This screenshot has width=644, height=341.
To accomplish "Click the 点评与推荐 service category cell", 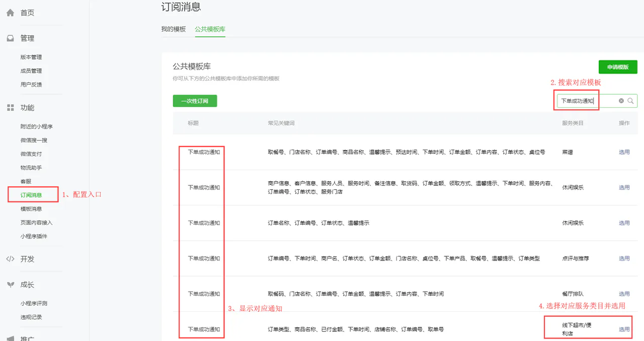I will coord(576,258).
